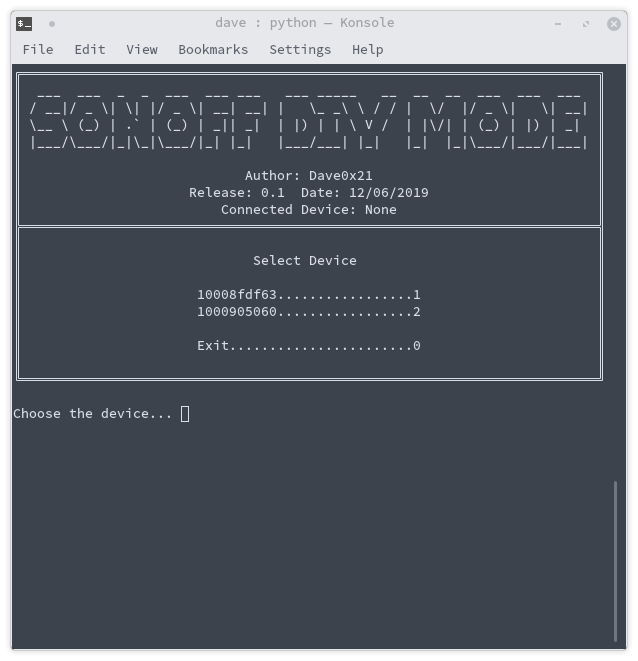Open the Bookmarks menu
This screenshot has height=661, width=638.
point(213,50)
